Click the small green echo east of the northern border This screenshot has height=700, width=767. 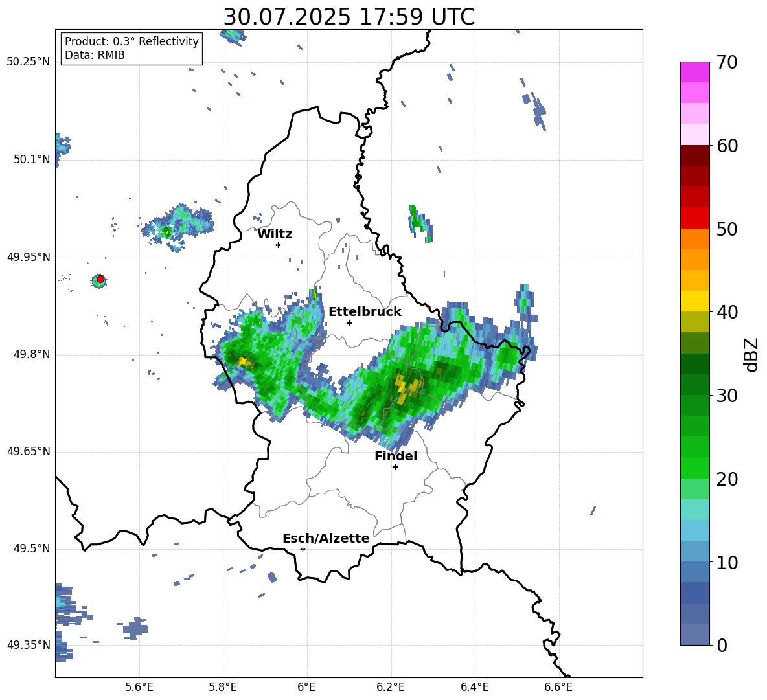pos(419,223)
